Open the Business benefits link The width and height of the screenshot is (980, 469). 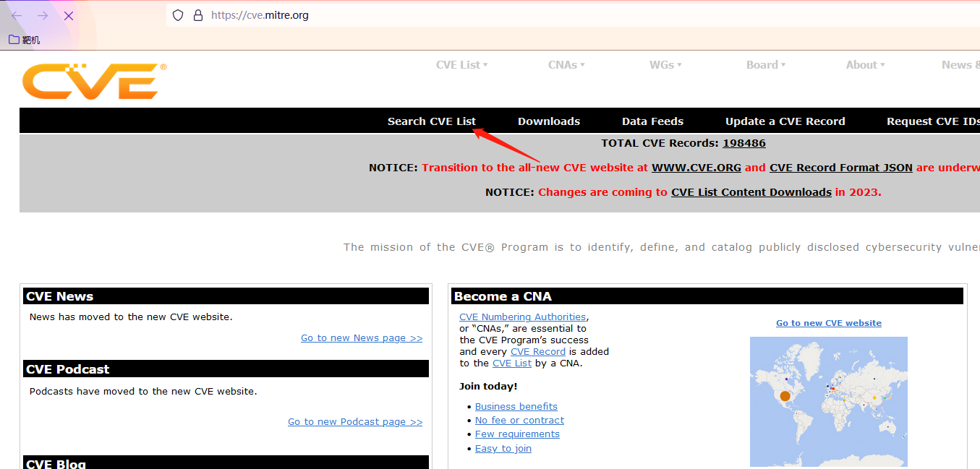516,407
